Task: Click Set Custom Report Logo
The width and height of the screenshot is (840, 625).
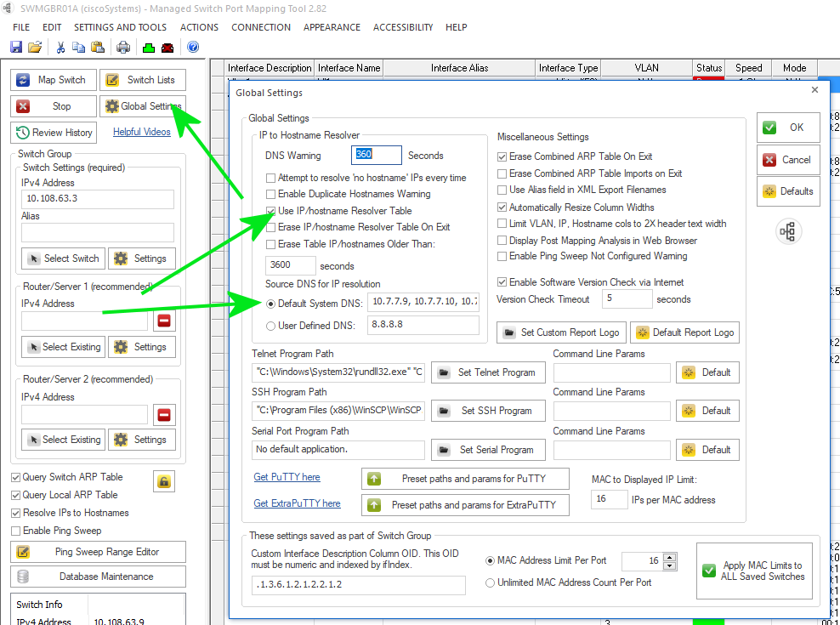Action: coord(561,332)
